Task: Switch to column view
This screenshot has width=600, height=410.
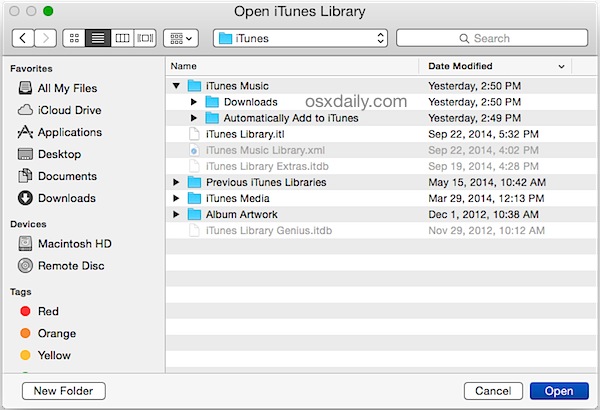Action: click(122, 38)
